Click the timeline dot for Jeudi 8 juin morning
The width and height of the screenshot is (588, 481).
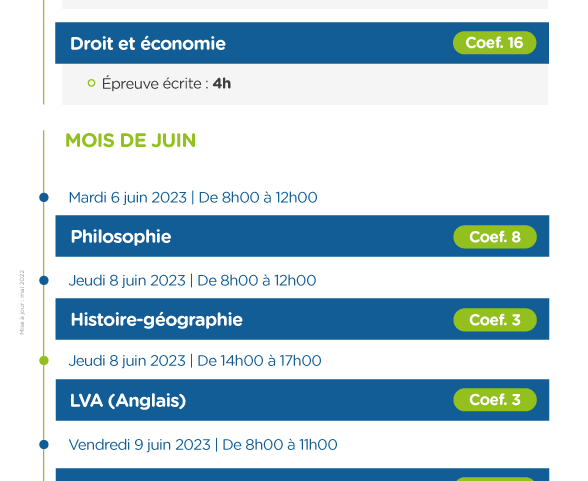(x=44, y=280)
